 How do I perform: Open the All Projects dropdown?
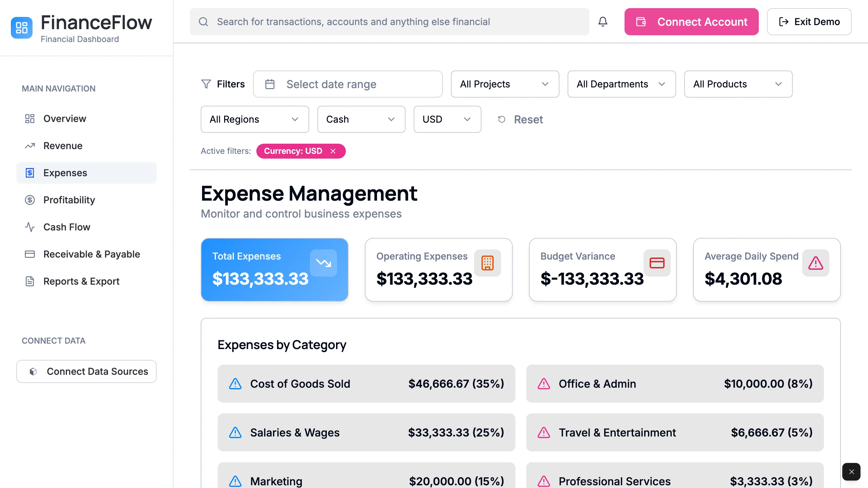pyautogui.click(x=505, y=84)
